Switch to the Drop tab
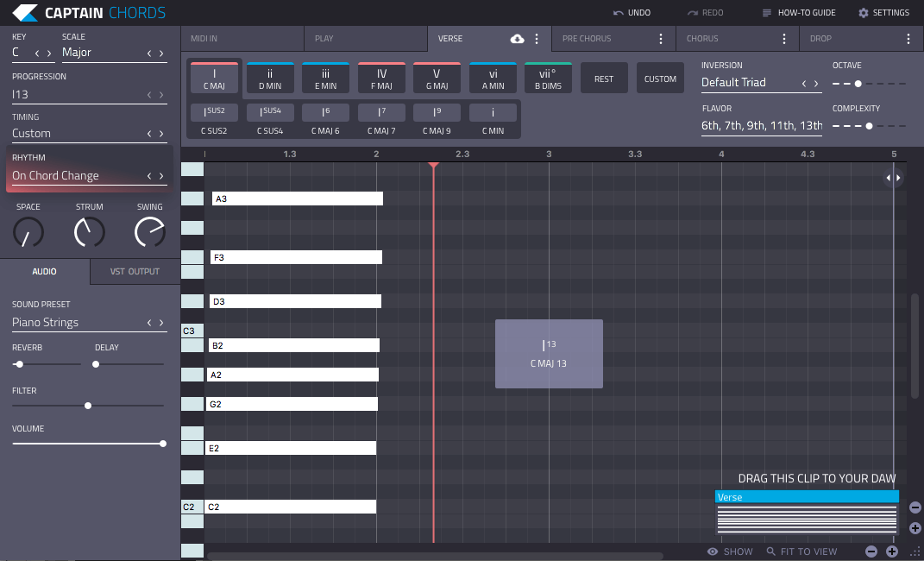This screenshot has height=561, width=924. pyautogui.click(x=821, y=39)
